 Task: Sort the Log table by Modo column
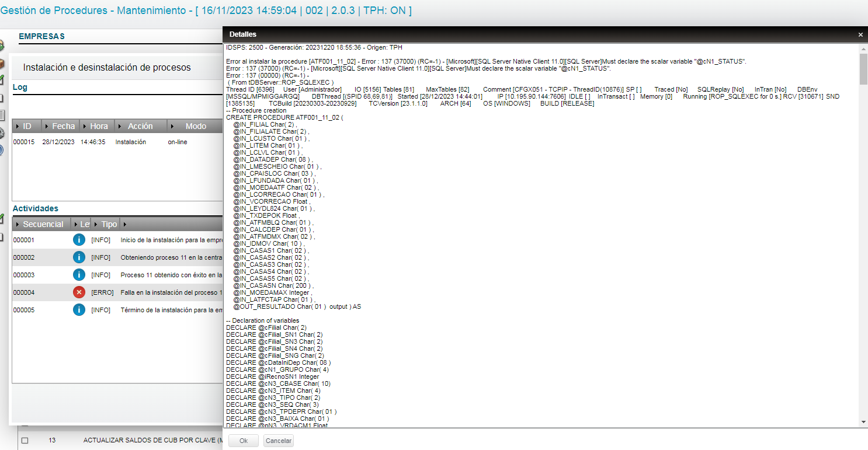coord(195,126)
